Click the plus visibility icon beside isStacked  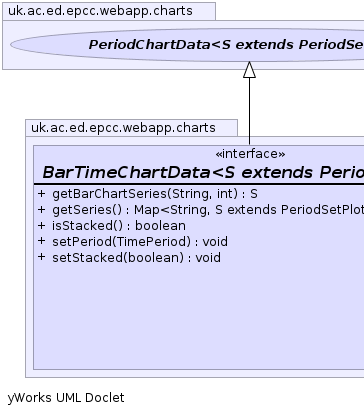tap(41, 226)
